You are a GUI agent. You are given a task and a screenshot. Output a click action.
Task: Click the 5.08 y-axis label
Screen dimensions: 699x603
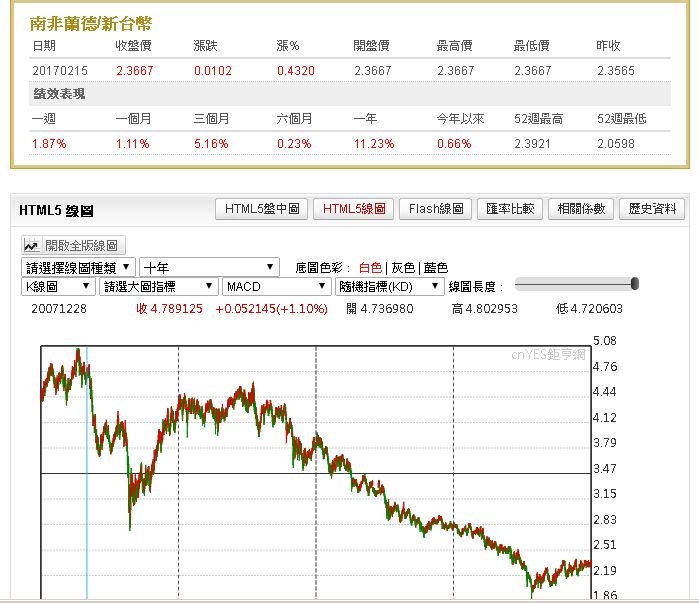[x=605, y=341]
